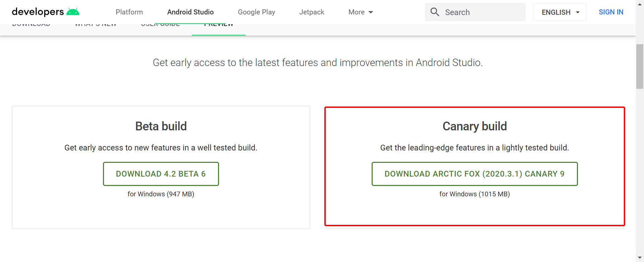Click the 'well tested build' description text
Image resolution: width=644 pixels, height=262 pixels.
click(161, 148)
